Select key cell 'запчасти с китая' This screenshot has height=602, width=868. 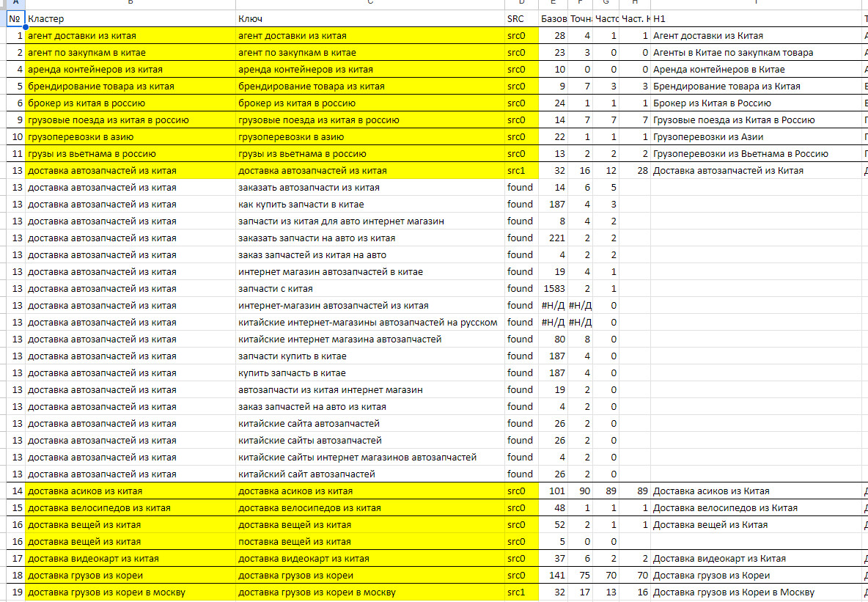coord(369,289)
